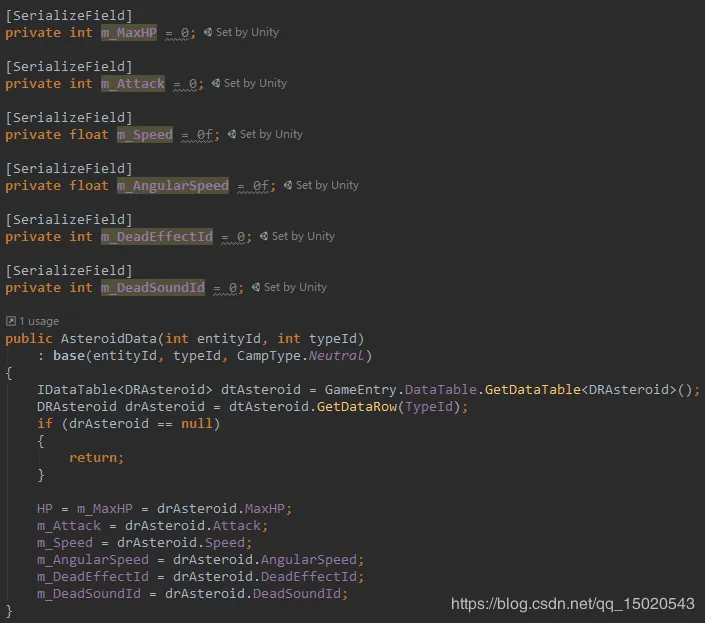The width and height of the screenshot is (705, 623).
Task: Click 'Set by Unity' hint for m_Attack
Action: 255,83
